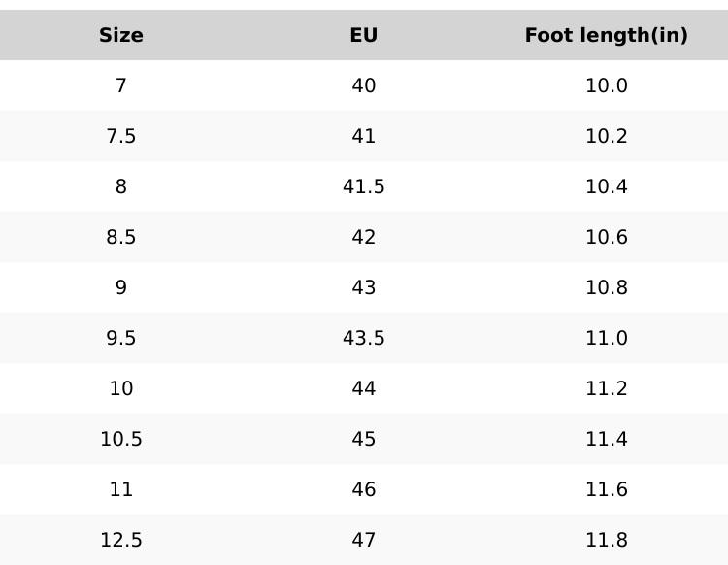Screen dimensions: 728x565
Task: Select EU value 47
Action: [x=364, y=540]
